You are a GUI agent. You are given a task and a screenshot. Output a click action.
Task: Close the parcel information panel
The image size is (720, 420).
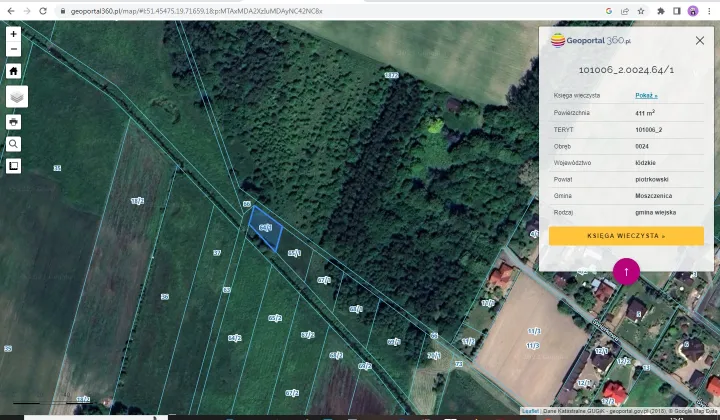(700, 40)
